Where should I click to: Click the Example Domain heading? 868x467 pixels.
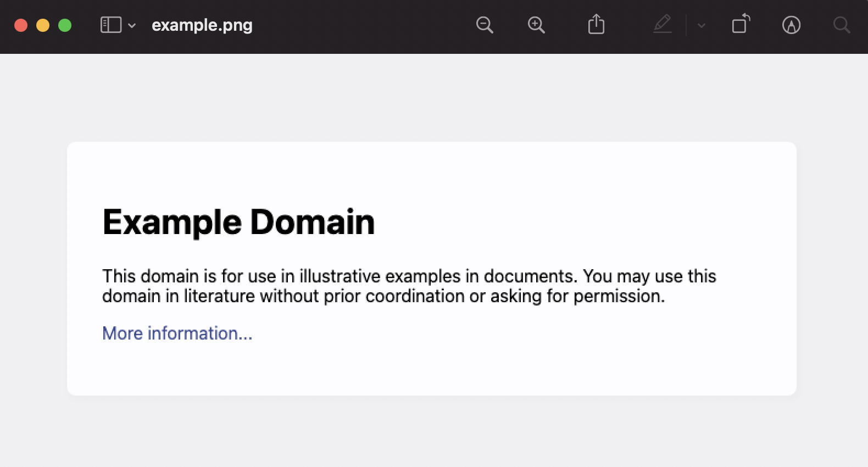[238, 223]
